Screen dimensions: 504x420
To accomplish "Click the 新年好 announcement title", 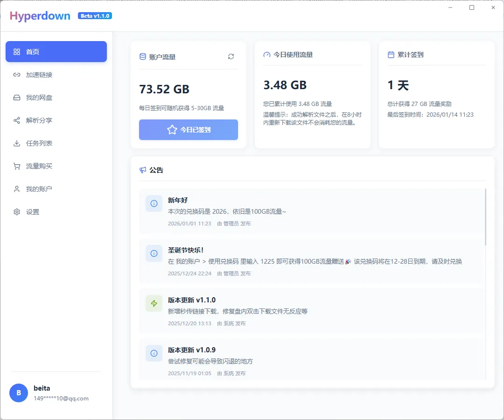I will 178,200.
